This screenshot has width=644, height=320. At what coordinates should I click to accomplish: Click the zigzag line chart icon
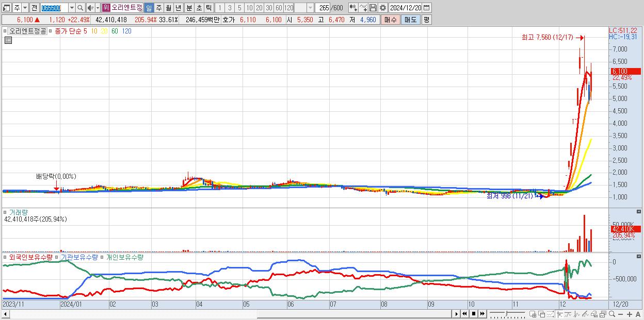tap(577, 314)
